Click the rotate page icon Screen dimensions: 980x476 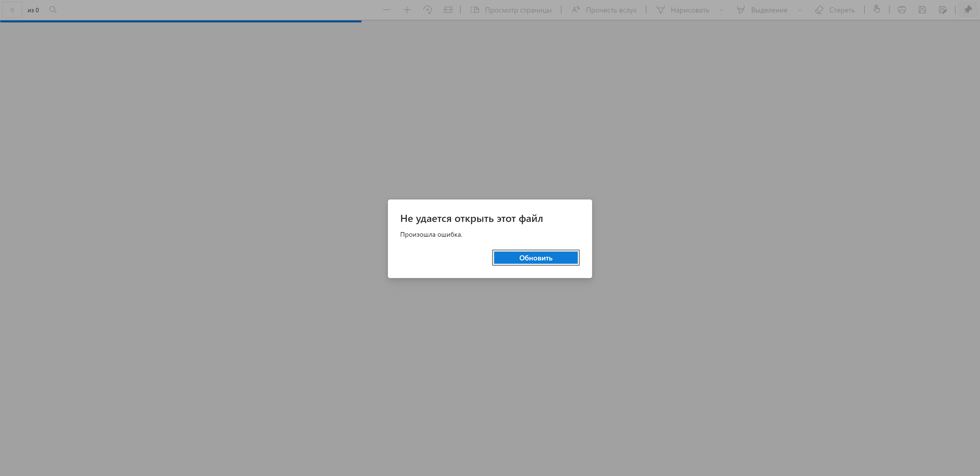click(x=428, y=10)
